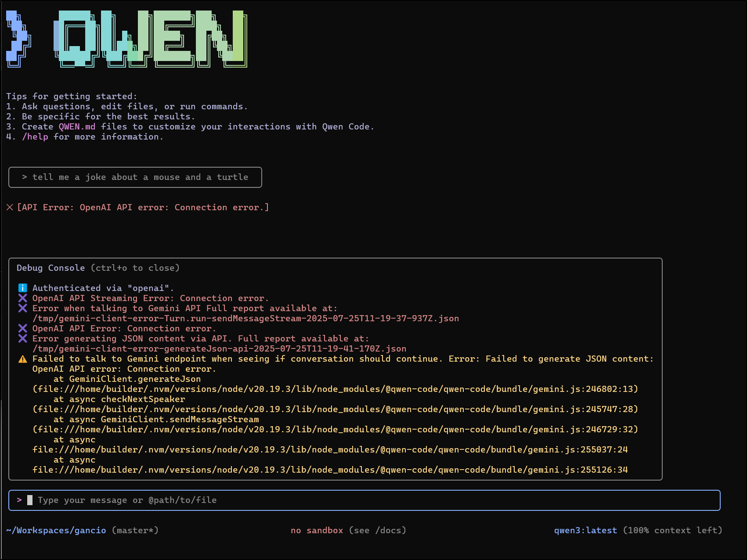This screenshot has height=560, width=747.
Task: Click the pink prompt arrow in the input box
Action: click(x=19, y=500)
